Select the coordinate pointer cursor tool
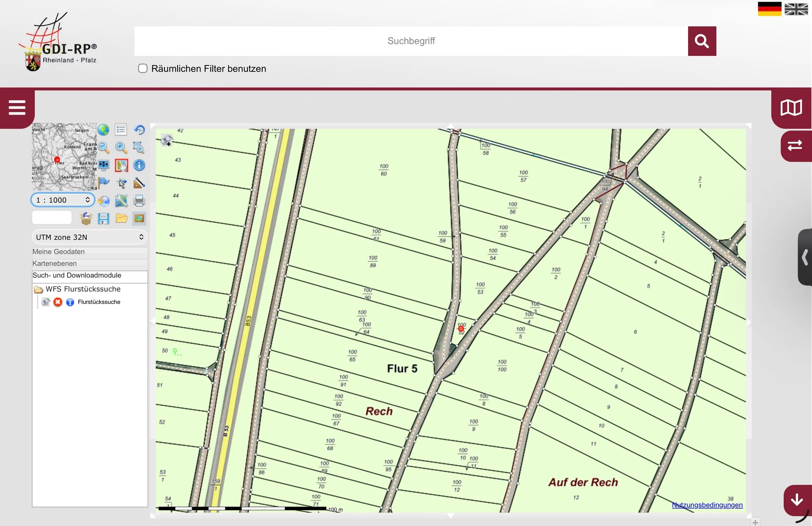Viewport: 812px width, 526px height. pos(121,183)
